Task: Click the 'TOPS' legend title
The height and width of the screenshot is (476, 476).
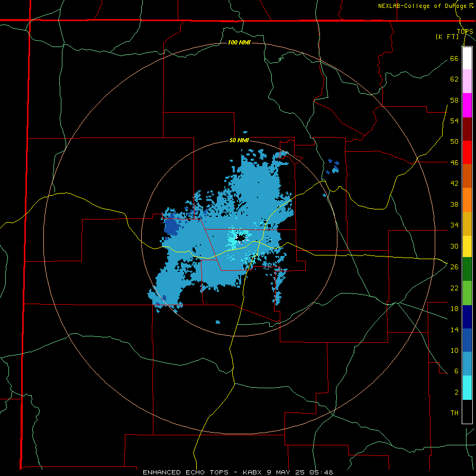Action: 465,31
